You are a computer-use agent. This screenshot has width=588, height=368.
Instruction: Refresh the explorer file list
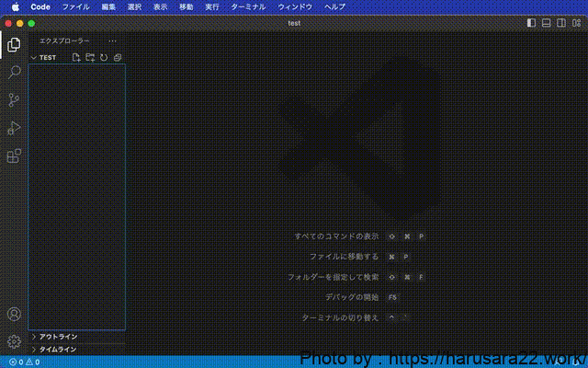[x=104, y=58]
